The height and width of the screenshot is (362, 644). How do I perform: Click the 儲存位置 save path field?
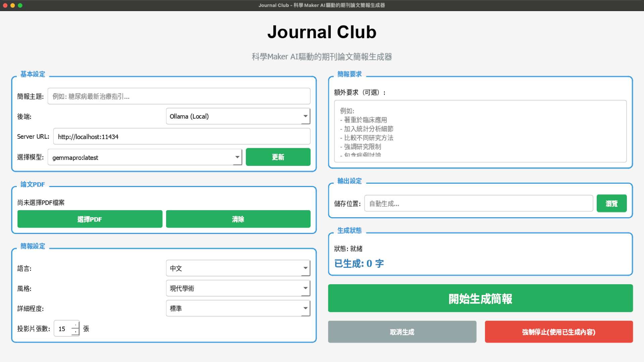tap(478, 203)
